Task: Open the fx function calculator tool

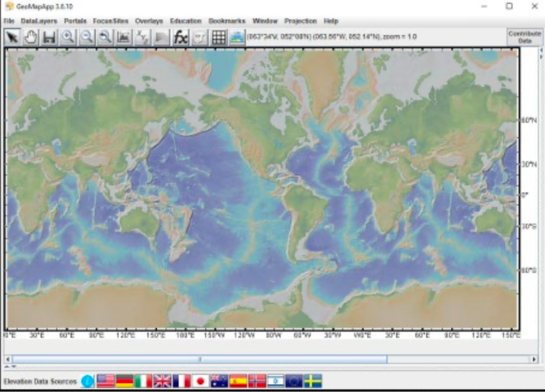Action: coord(182,36)
